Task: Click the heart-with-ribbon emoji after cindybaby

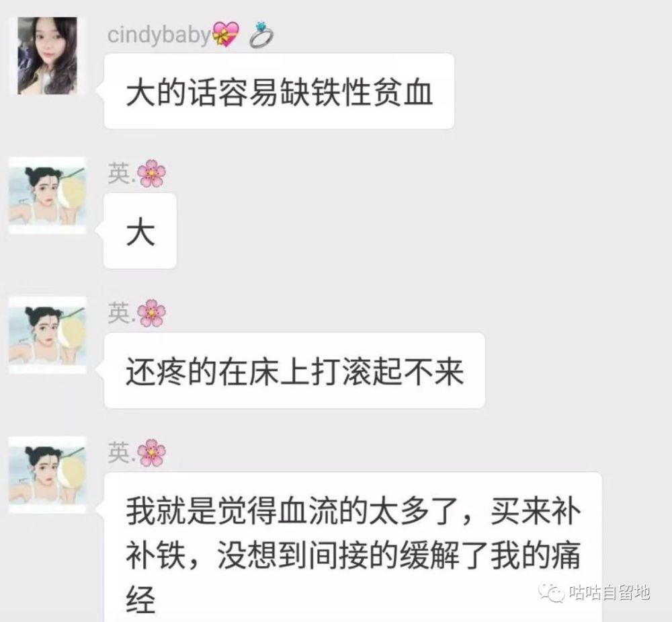Action: [226, 34]
